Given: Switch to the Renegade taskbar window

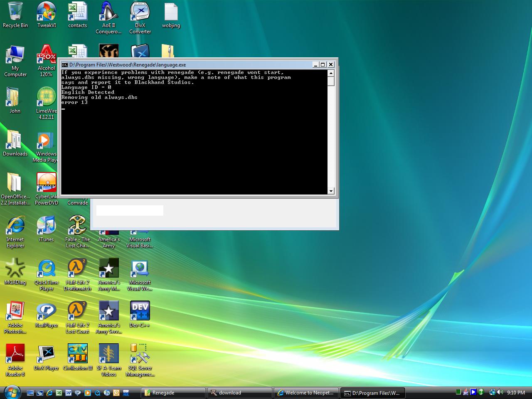Looking at the screenshot, I should [x=173, y=393].
